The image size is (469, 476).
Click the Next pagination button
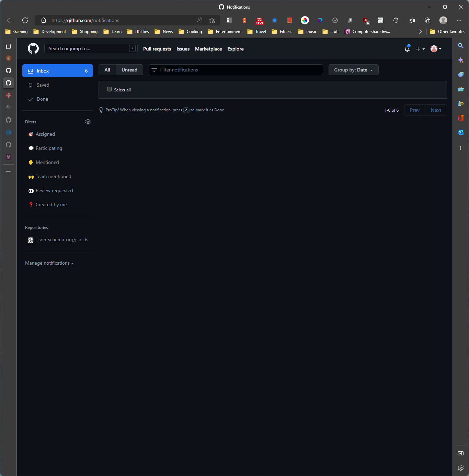coord(436,110)
